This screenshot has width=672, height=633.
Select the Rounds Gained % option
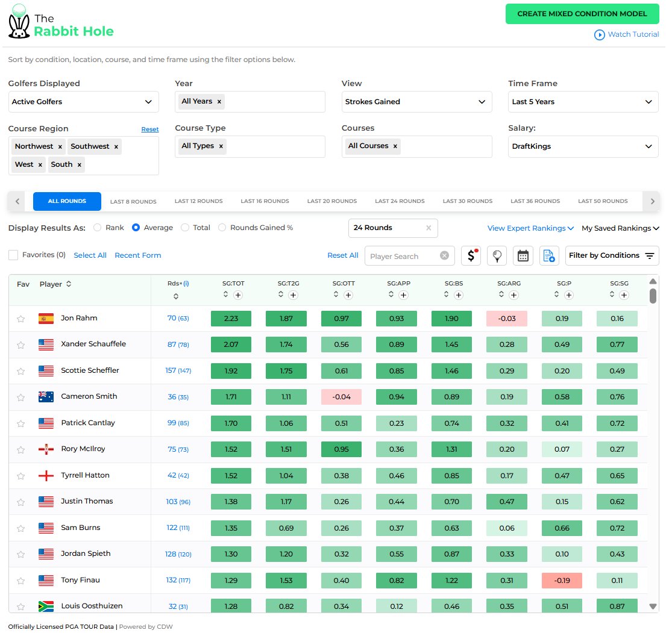pos(222,228)
